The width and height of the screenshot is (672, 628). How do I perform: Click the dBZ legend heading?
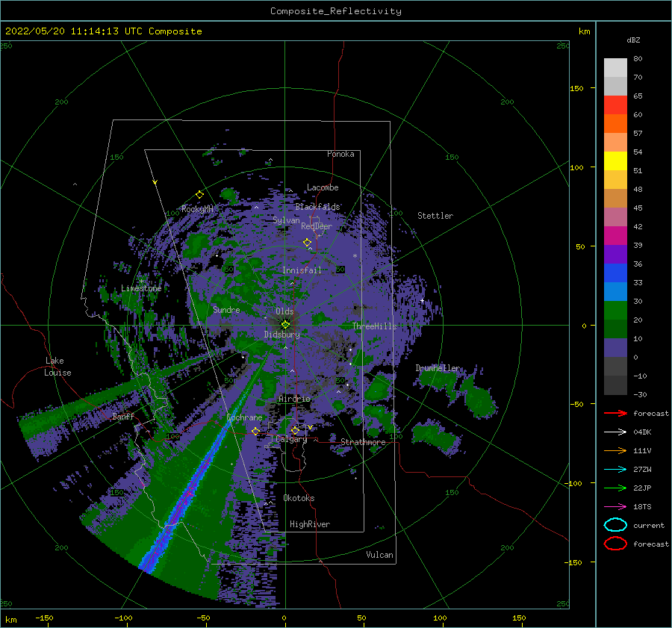(x=633, y=40)
